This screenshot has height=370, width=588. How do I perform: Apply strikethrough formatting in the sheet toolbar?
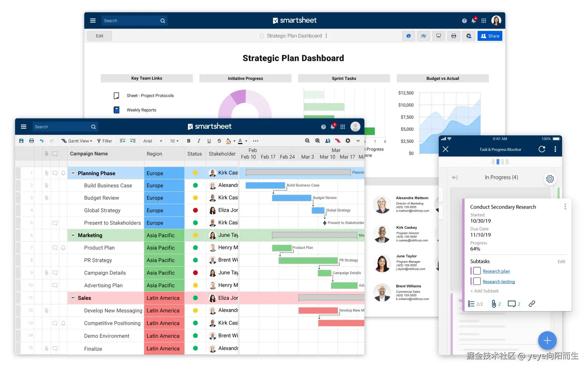pyautogui.click(x=219, y=141)
